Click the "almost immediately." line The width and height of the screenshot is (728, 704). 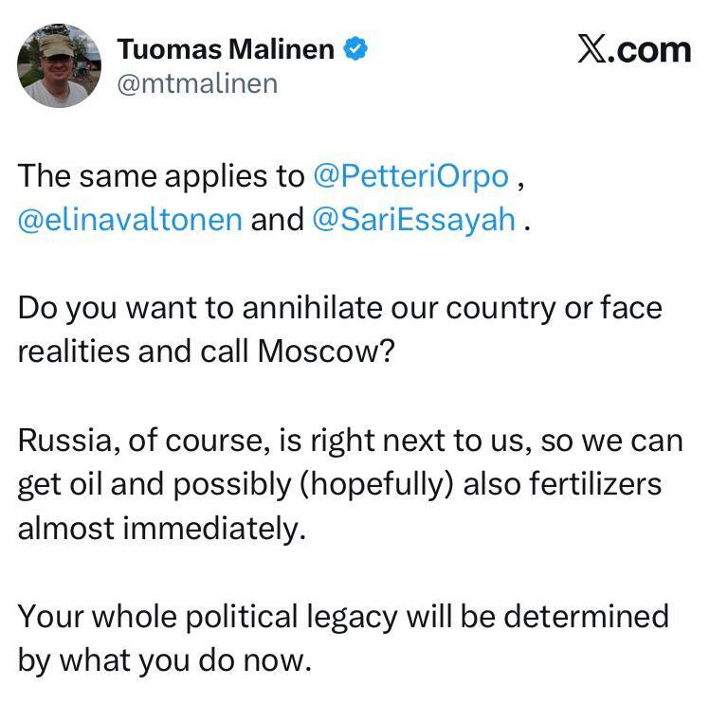(x=161, y=527)
